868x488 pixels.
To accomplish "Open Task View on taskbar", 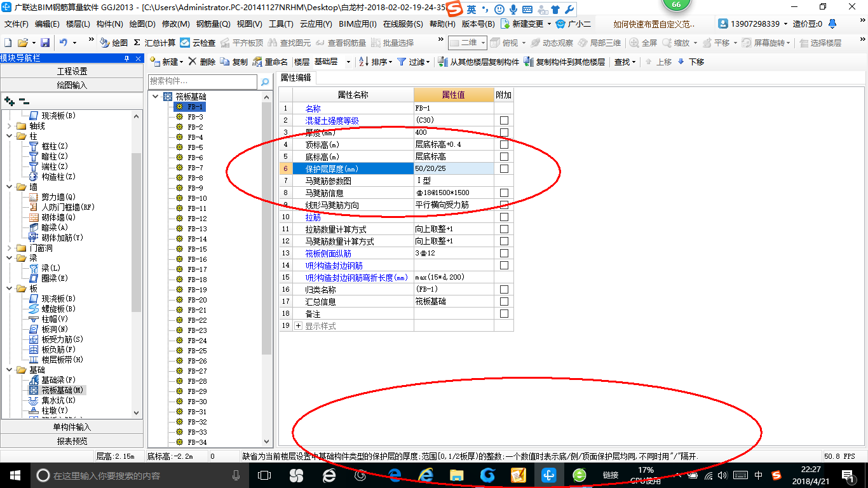I will [264, 475].
